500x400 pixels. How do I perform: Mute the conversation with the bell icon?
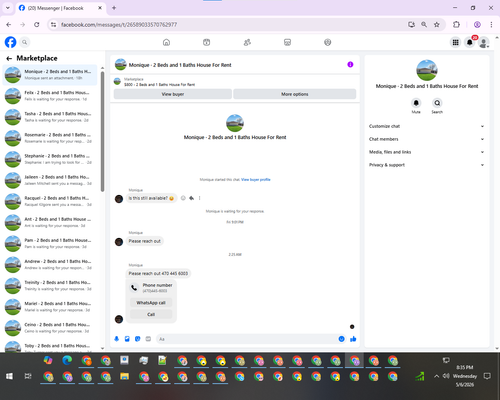point(416,103)
